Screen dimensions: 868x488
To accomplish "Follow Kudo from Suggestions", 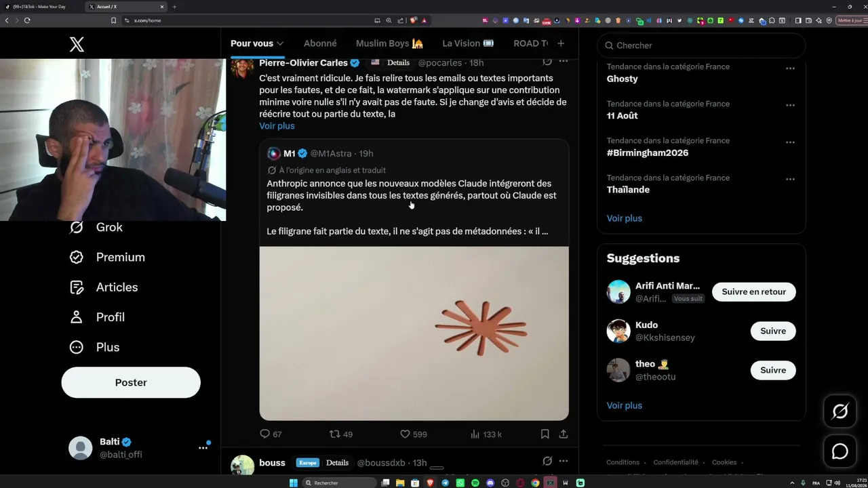I will [x=773, y=331].
